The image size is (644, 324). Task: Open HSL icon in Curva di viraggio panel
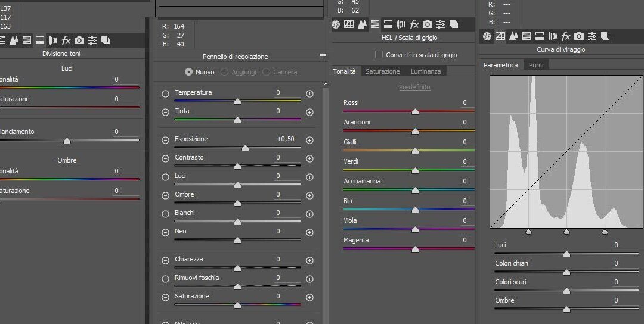527,36
